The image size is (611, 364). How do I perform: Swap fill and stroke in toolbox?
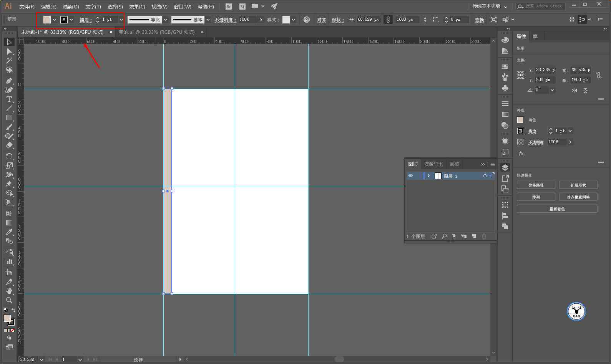[x=13, y=310]
